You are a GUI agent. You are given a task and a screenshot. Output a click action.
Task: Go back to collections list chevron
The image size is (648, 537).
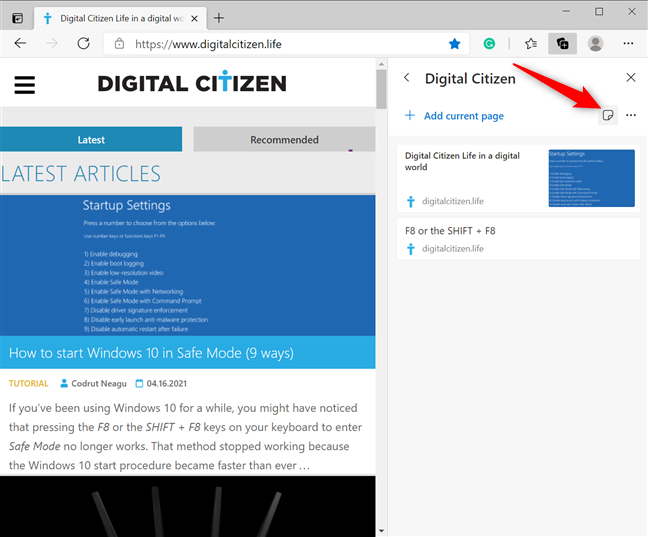coord(407,78)
